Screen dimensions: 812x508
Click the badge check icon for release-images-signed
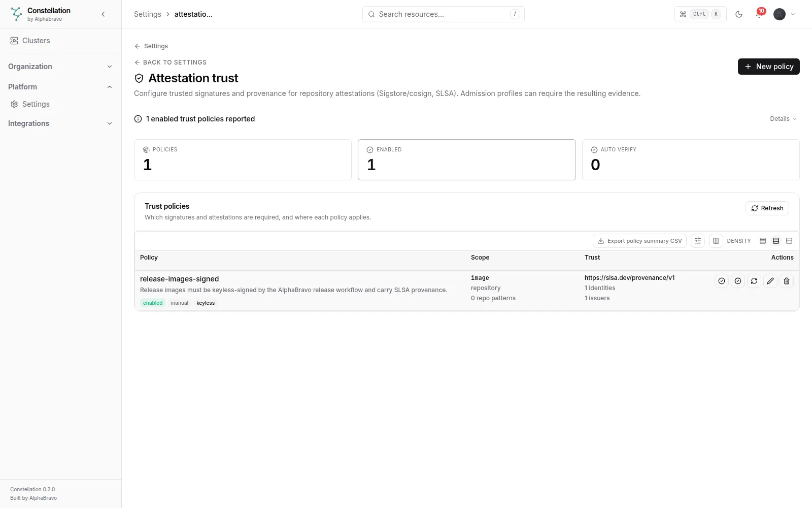(738, 281)
